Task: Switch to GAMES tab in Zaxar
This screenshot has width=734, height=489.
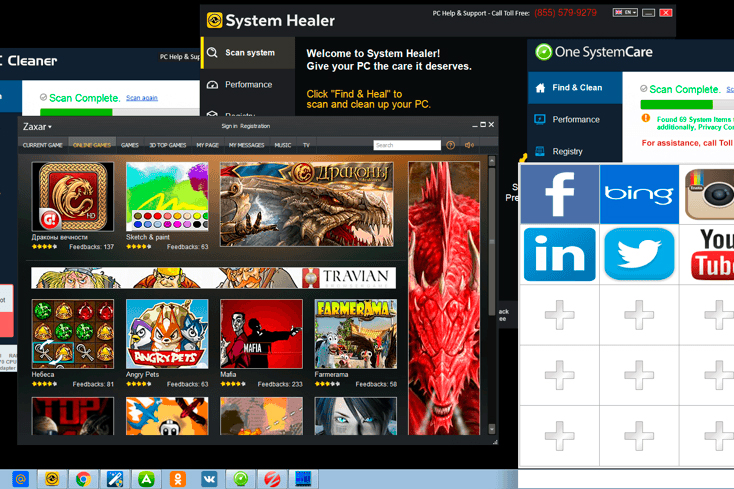Action: (x=130, y=145)
